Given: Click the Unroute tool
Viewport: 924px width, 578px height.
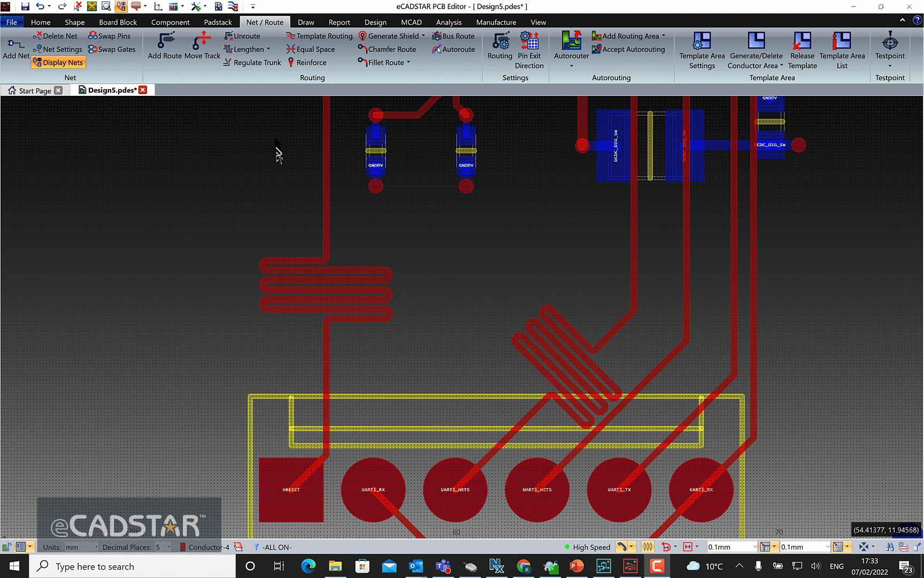Looking at the screenshot, I should [x=242, y=36].
